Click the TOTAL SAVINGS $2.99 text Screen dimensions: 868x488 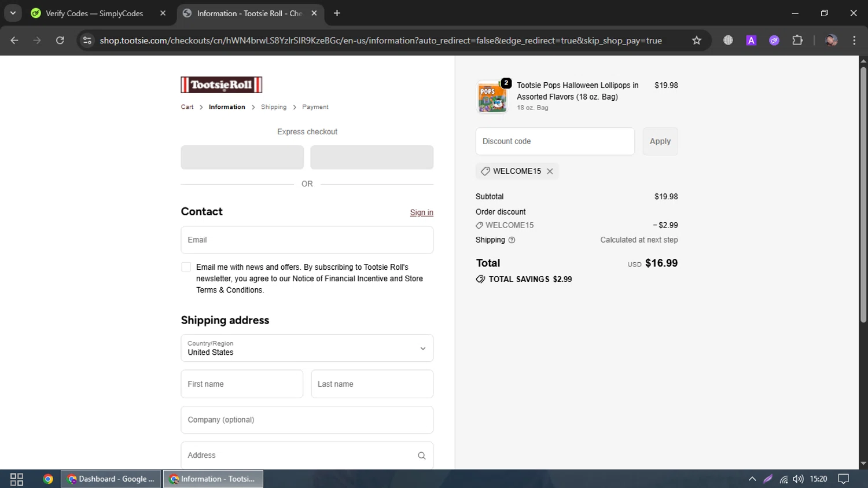pos(530,279)
